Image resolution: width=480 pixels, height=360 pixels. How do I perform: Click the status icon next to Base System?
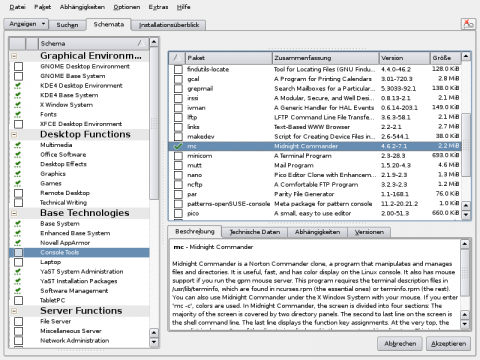[18, 224]
